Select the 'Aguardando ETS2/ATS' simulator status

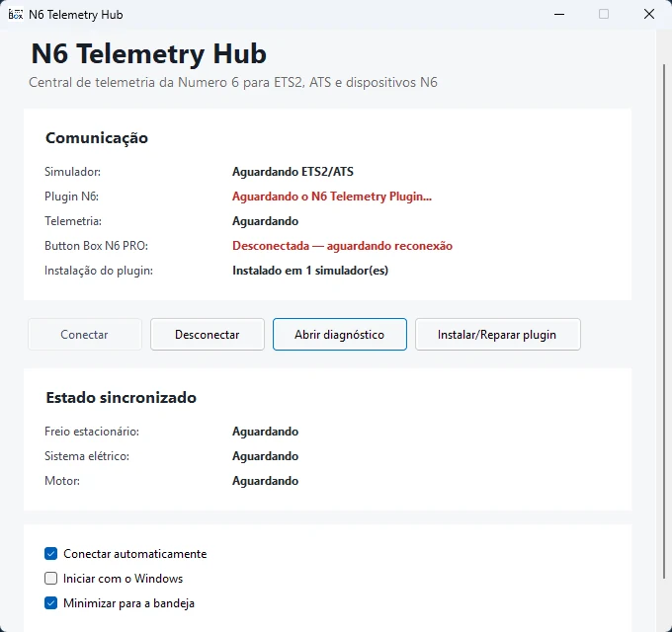(x=293, y=172)
